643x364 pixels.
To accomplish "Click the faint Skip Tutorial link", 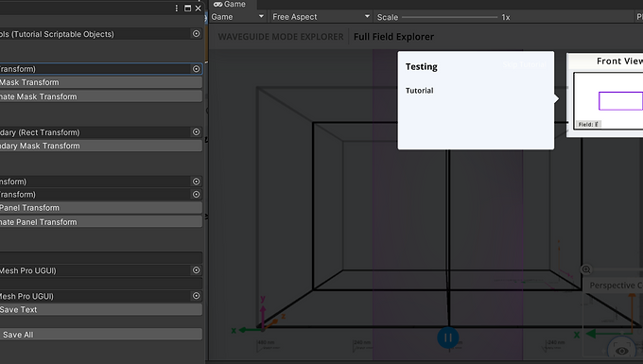I will (525, 65).
